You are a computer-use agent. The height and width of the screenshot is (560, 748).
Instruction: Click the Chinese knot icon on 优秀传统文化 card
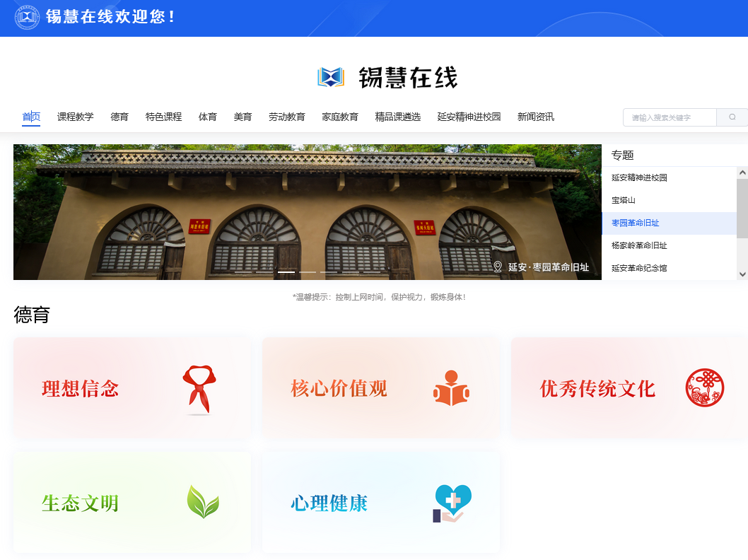click(704, 388)
